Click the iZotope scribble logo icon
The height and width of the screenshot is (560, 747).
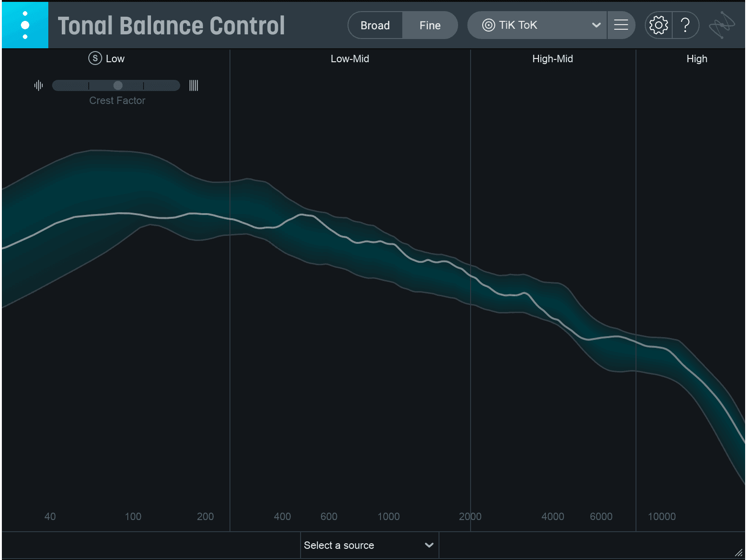point(721,26)
